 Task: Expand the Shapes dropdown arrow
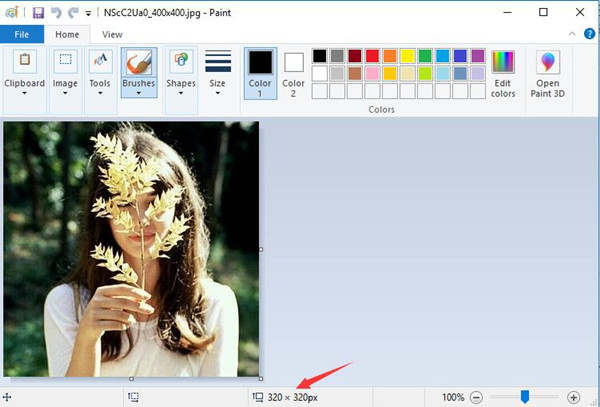pos(181,93)
